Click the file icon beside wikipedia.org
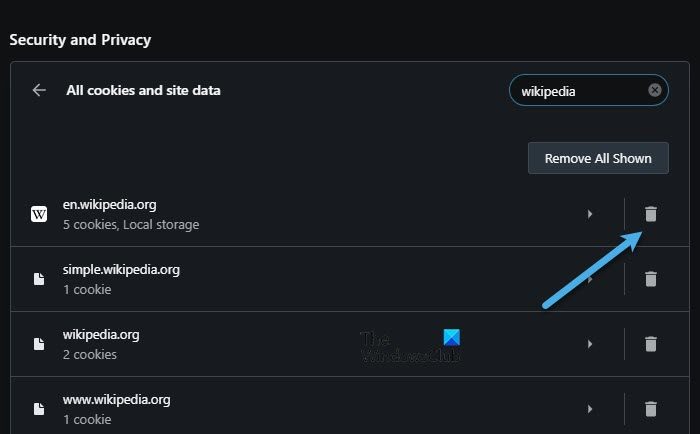Image resolution: width=700 pixels, height=434 pixels. (x=39, y=344)
